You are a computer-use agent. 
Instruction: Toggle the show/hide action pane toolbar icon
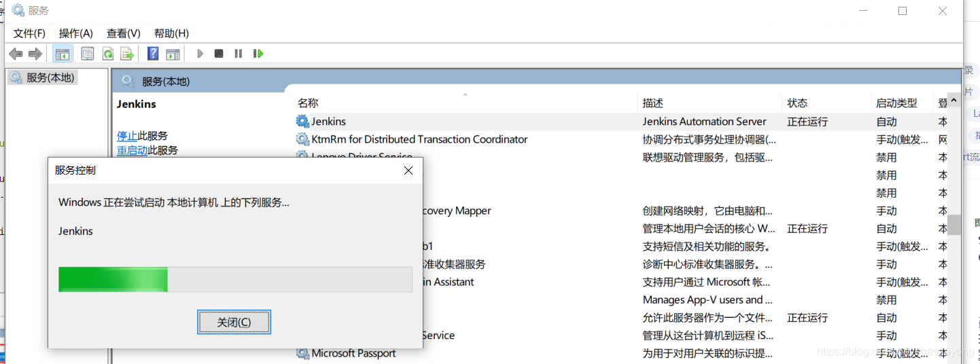point(173,54)
